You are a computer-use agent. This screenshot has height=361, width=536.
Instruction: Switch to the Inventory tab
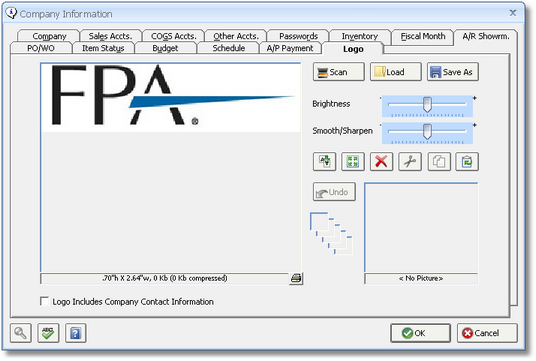pos(360,36)
